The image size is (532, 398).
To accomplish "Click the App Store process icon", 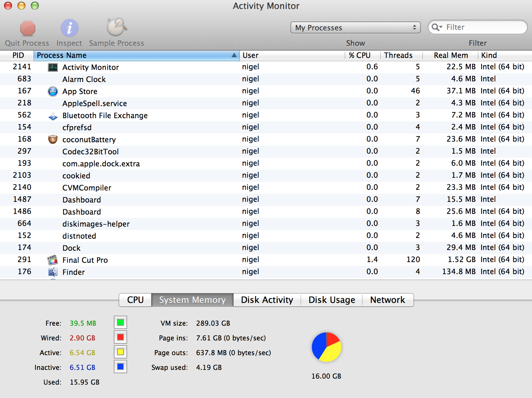I will [x=53, y=91].
